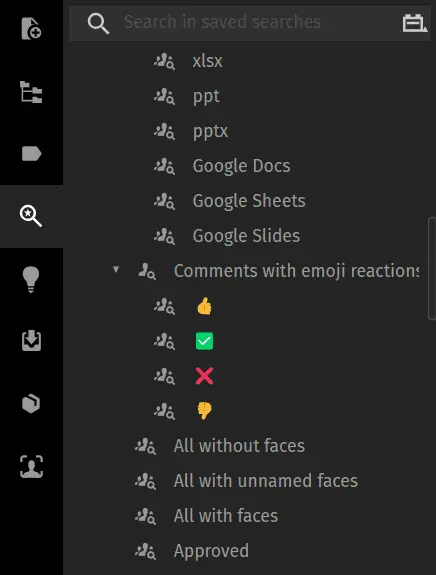
Task: Select the thumbs down emoji search
Action: [204, 411]
